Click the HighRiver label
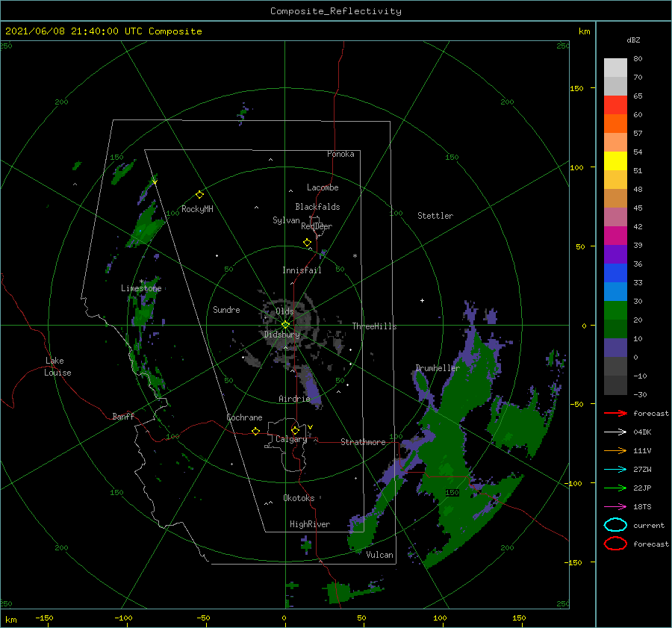 [x=310, y=524]
